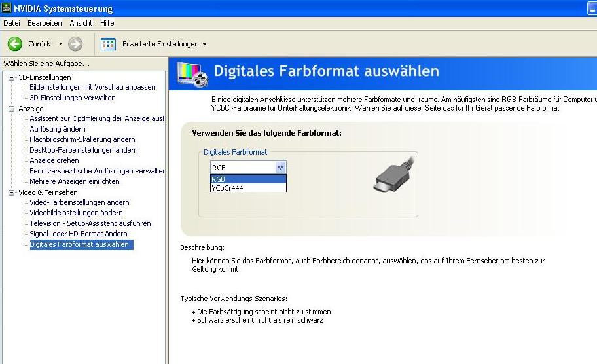Screen dimensions: 597x364
Task: Click the color bars header icon
Action: click(192, 74)
